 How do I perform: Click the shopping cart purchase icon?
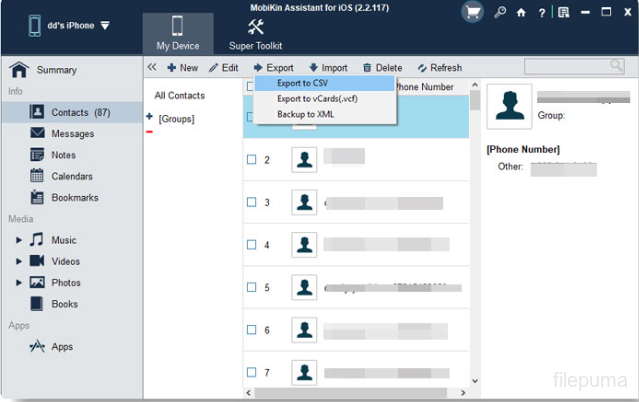click(x=473, y=12)
